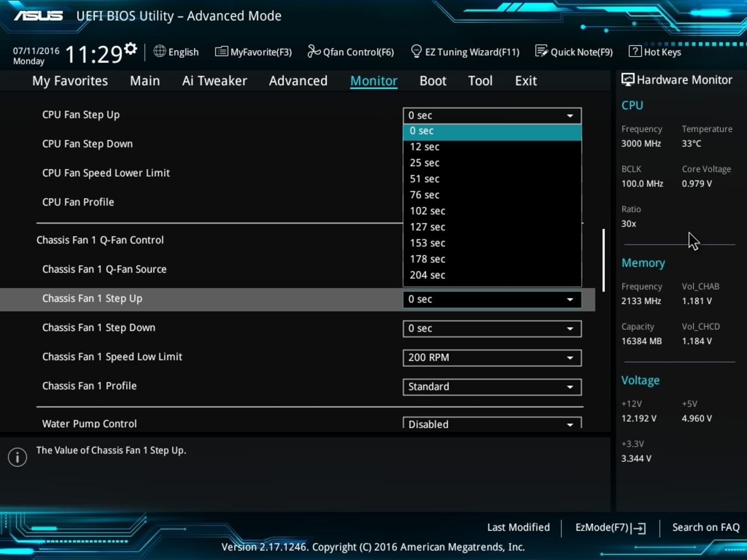Click the settings list vertical scrollbar
This screenshot has width=747, height=560.
coord(604,260)
